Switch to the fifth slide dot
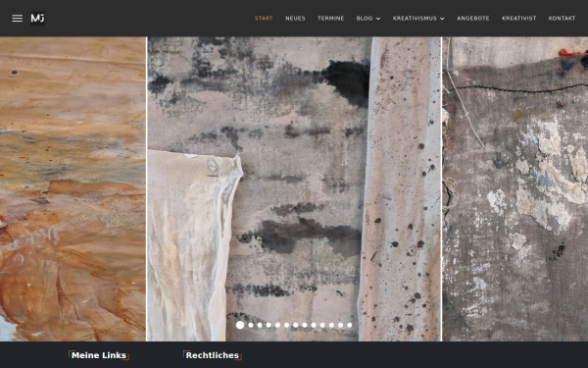 (278, 325)
